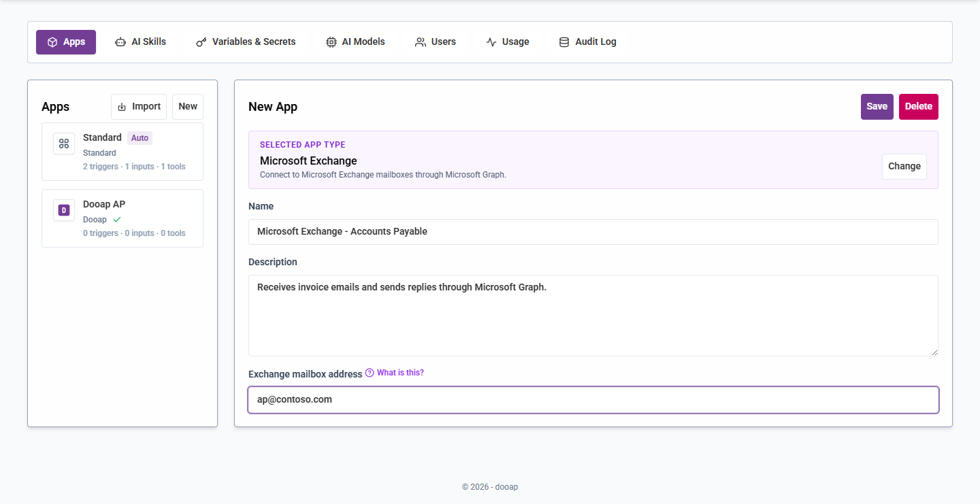
Task: Open the AI Skills tab
Action: 140,42
